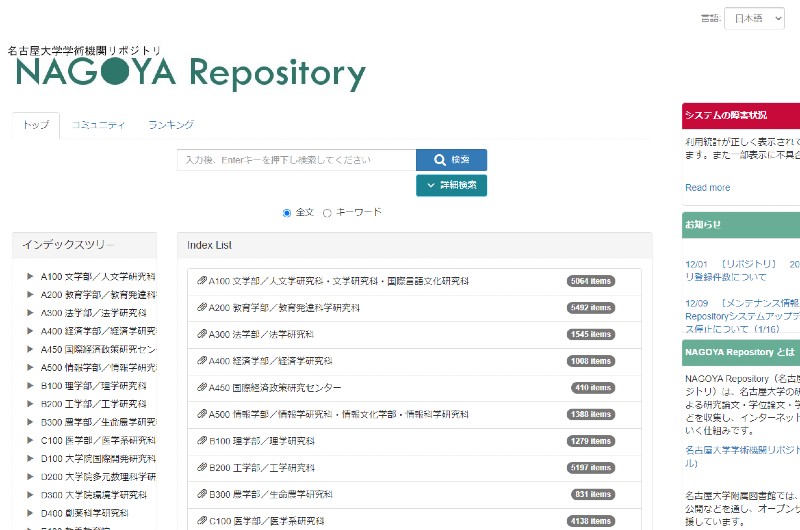Click the システムの障害状況 panel header
Screen dimensions: 800x530
click(x=741, y=115)
